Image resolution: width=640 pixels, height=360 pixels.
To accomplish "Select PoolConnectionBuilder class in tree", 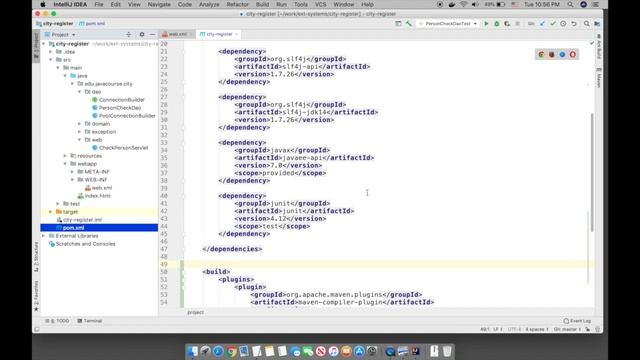I will [124, 116].
